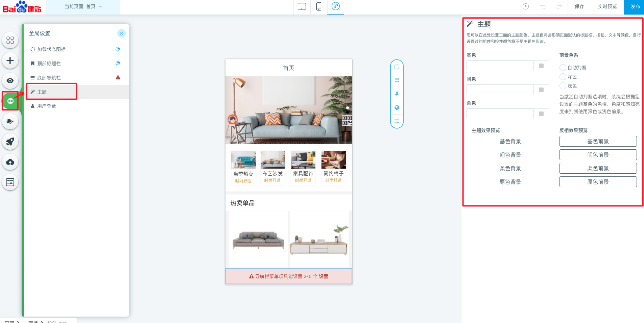Open the 底部导航栏 settings item

pos(49,78)
